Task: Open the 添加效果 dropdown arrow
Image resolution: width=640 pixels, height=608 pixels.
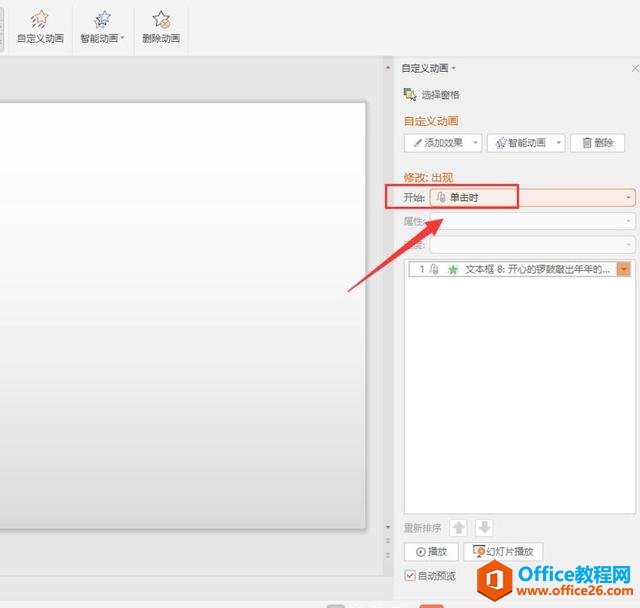Action: click(x=476, y=143)
